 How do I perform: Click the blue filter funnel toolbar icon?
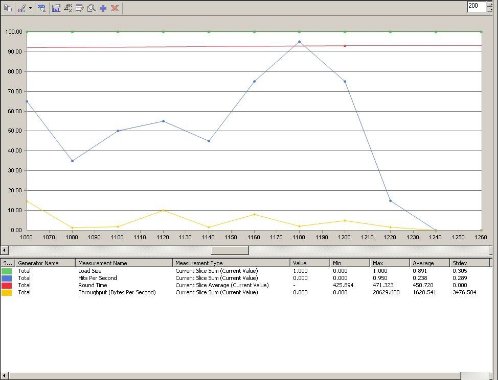click(x=42, y=8)
